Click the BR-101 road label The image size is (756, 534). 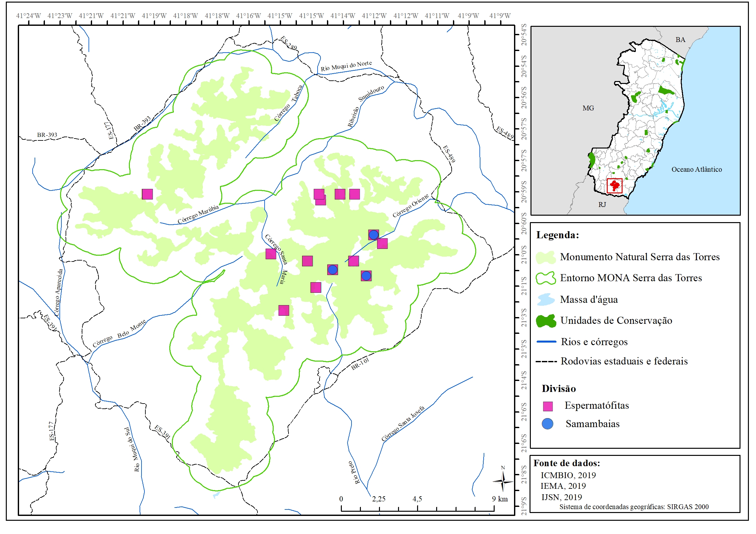pos(360,364)
